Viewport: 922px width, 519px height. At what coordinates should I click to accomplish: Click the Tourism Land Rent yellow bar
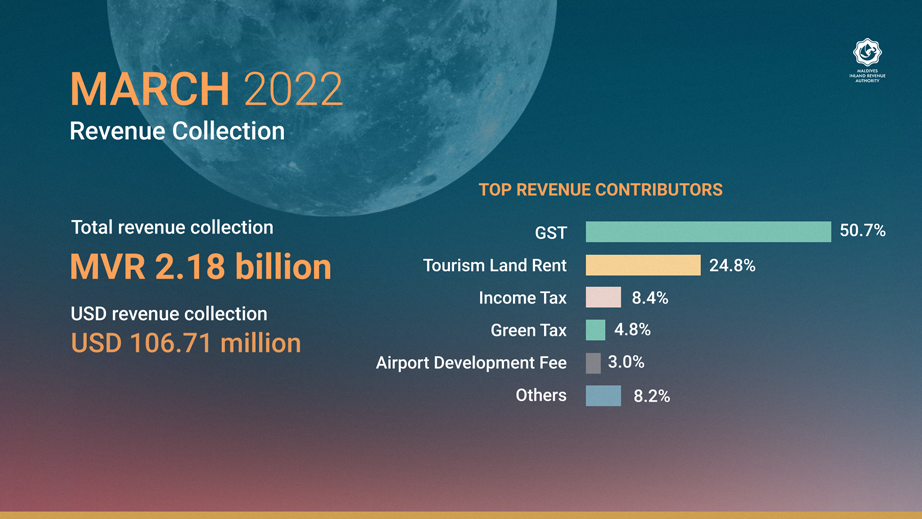point(643,265)
